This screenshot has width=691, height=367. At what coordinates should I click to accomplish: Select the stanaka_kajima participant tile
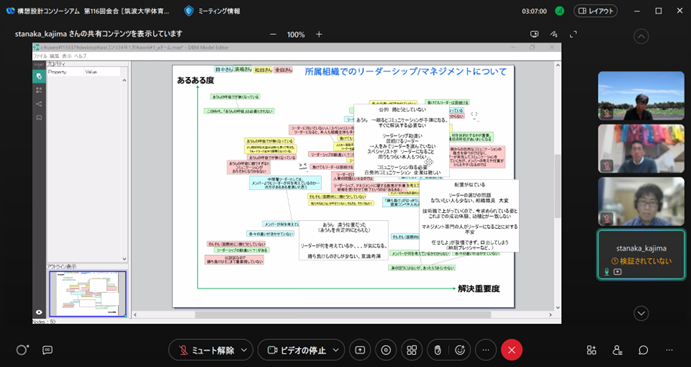tap(641, 254)
